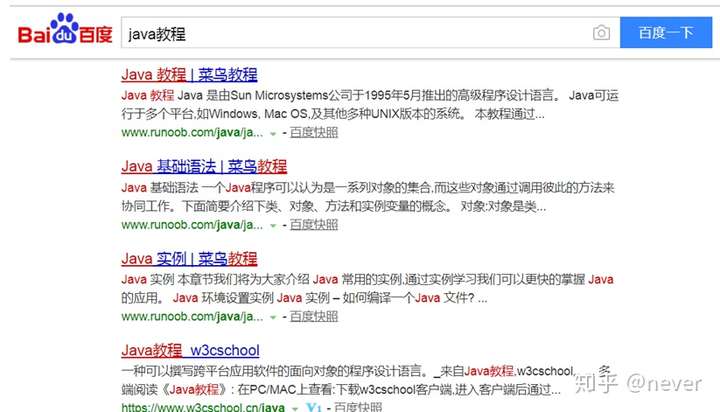
Task: Click snippet text starting 协同工作
Action: point(333,206)
